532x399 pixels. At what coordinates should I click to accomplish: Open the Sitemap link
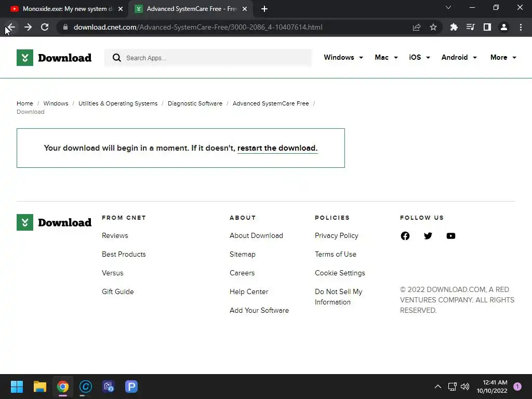242,254
